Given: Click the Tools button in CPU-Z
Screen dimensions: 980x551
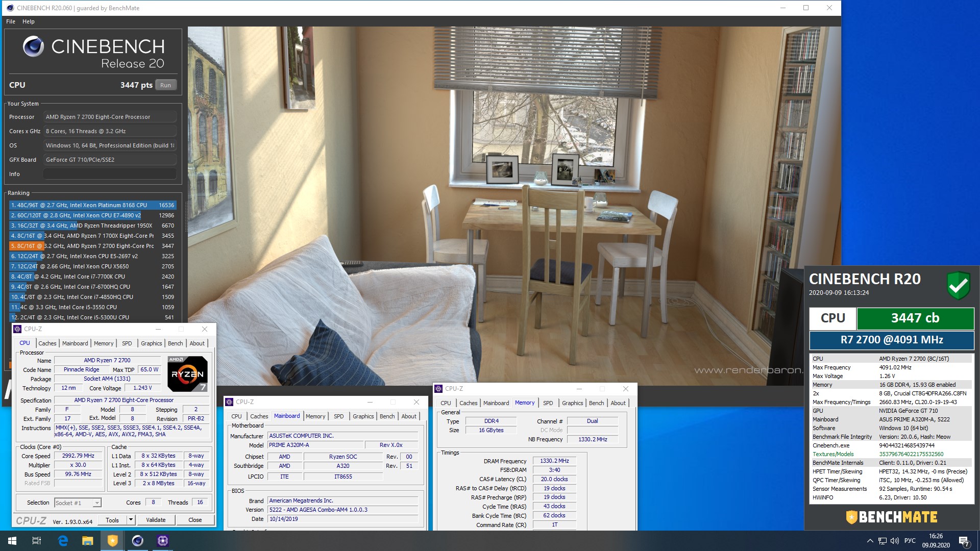Looking at the screenshot, I should pos(112,520).
